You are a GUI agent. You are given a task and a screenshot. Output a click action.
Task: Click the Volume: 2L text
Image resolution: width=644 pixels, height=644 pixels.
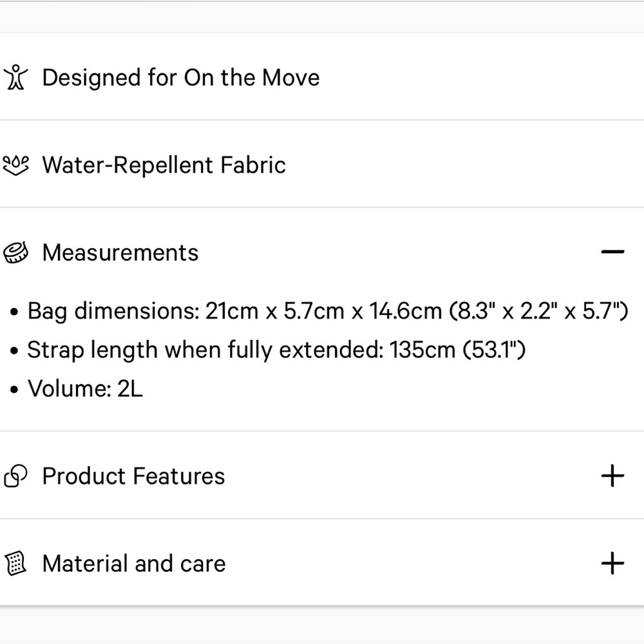coord(85,389)
